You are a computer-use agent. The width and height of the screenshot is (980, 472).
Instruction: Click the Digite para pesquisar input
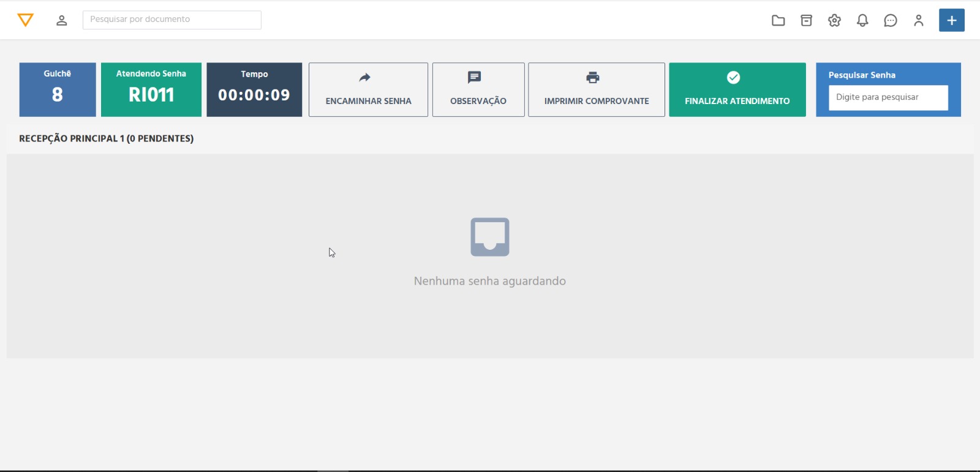888,97
